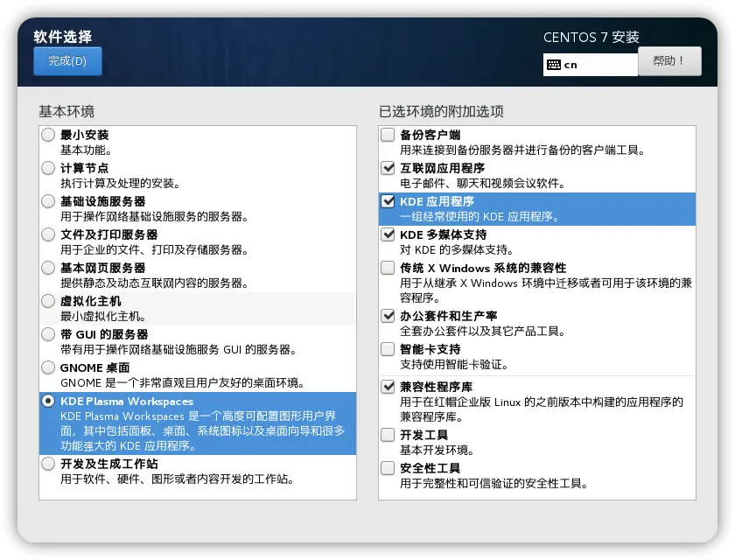
Task: Enable 开发工具 checkbox
Action: click(388, 435)
